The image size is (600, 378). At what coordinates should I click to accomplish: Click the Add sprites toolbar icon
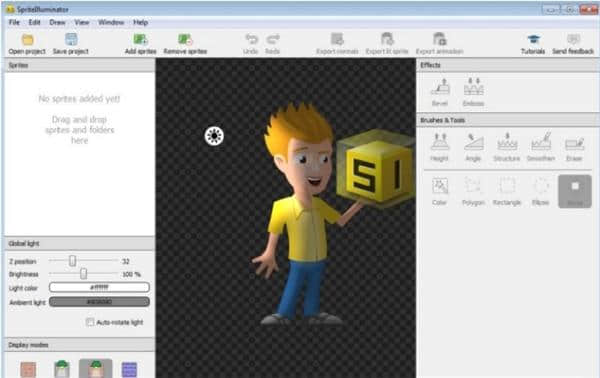(140, 39)
